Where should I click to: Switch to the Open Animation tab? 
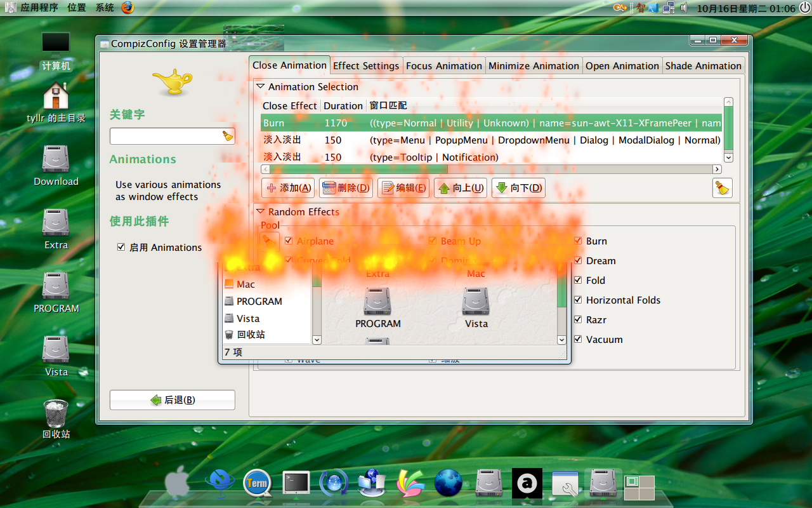(x=622, y=65)
